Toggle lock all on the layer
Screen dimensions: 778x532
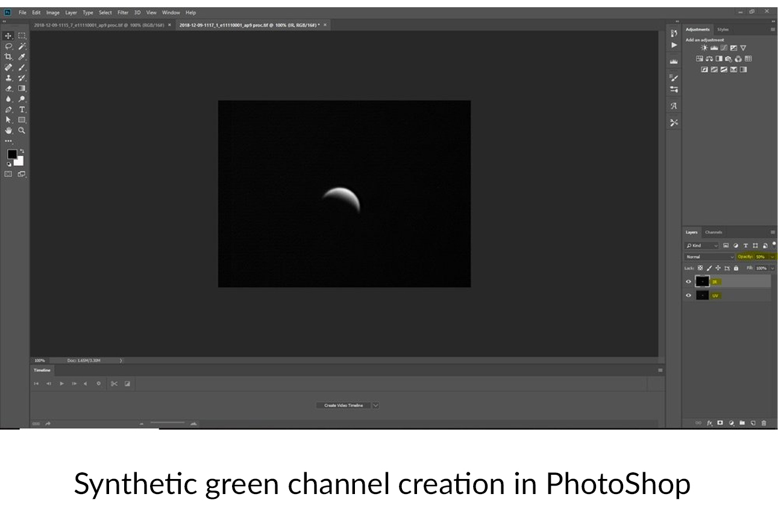coord(736,268)
